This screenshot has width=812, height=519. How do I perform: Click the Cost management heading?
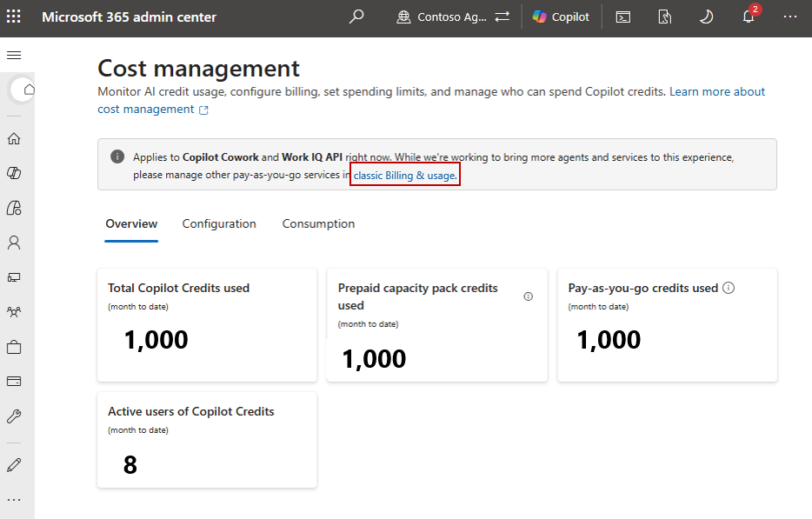coord(198,69)
